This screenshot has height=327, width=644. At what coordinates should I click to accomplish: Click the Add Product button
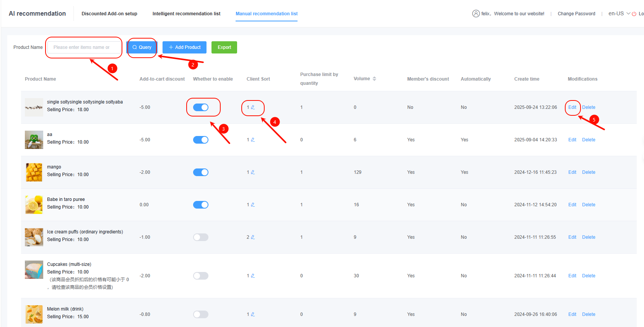point(184,47)
